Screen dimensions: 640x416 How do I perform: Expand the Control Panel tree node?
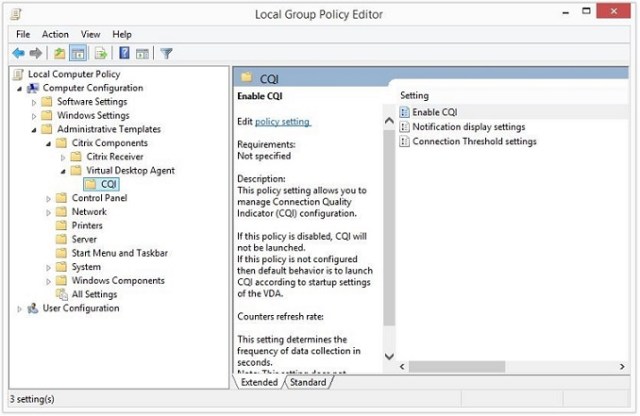[x=49, y=199]
